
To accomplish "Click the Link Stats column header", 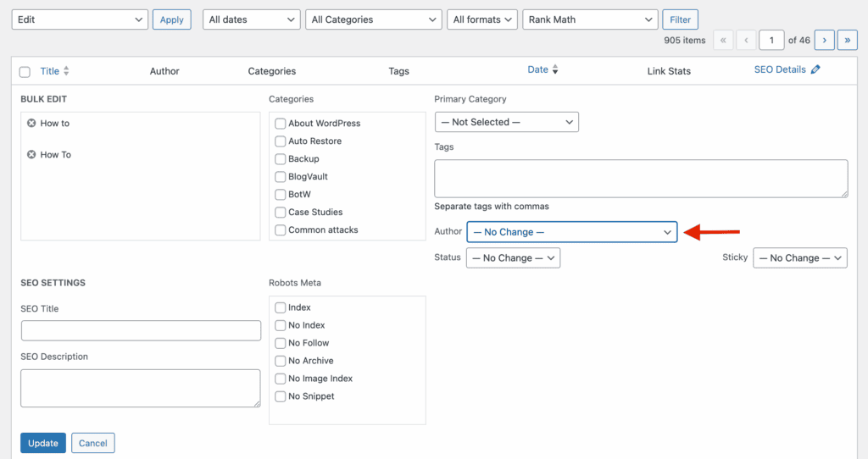I will click(x=669, y=71).
